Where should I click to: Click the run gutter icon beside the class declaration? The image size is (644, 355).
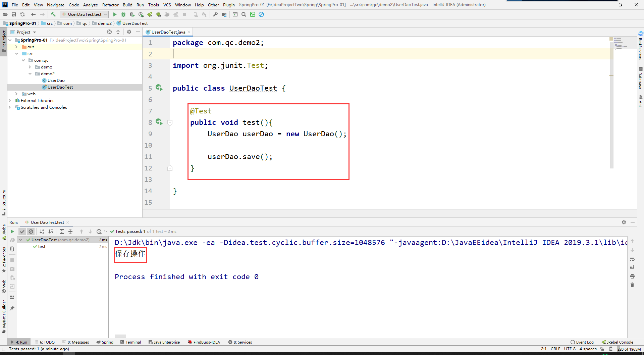coord(159,88)
